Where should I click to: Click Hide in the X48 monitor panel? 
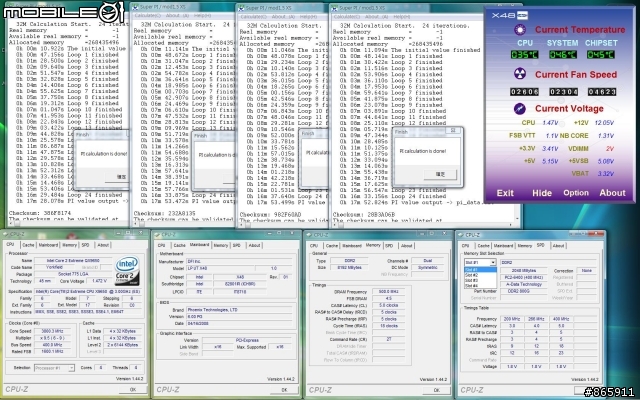542,193
